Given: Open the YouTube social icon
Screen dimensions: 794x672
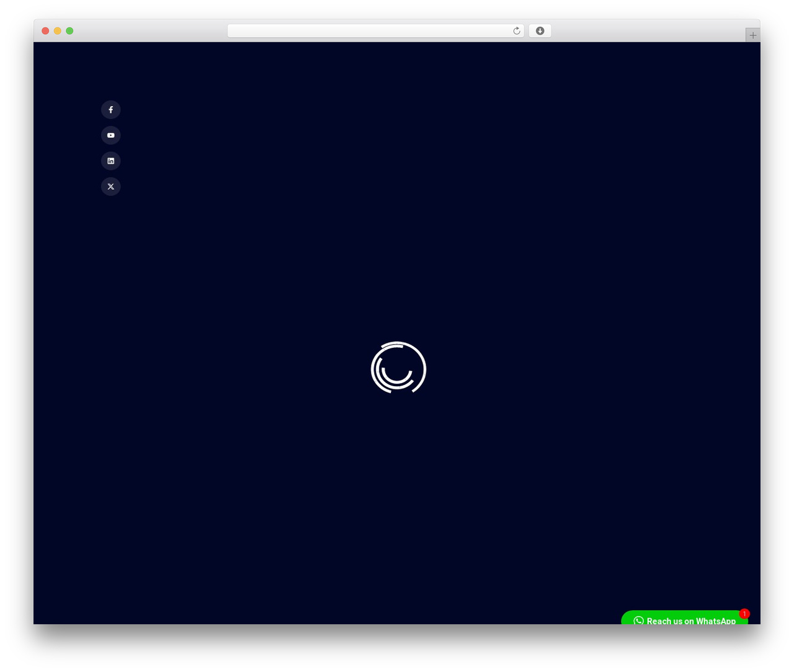Looking at the screenshot, I should click(110, 135).
